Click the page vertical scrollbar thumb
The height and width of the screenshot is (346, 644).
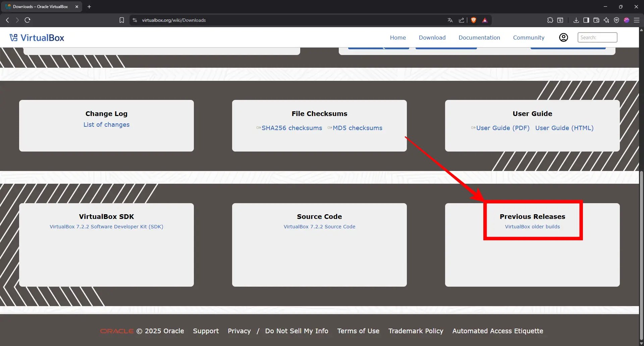pyautogui.click(x=641, y=255)
